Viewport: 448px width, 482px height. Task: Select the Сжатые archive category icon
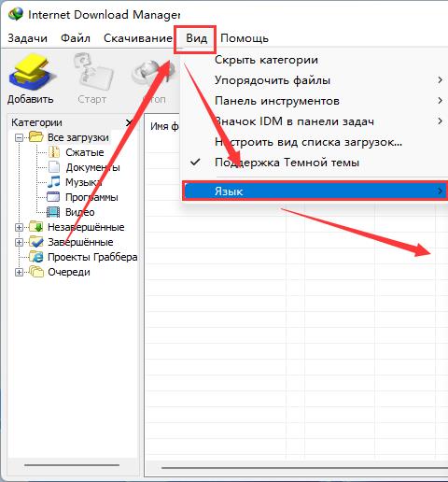[x=54, y=152]
